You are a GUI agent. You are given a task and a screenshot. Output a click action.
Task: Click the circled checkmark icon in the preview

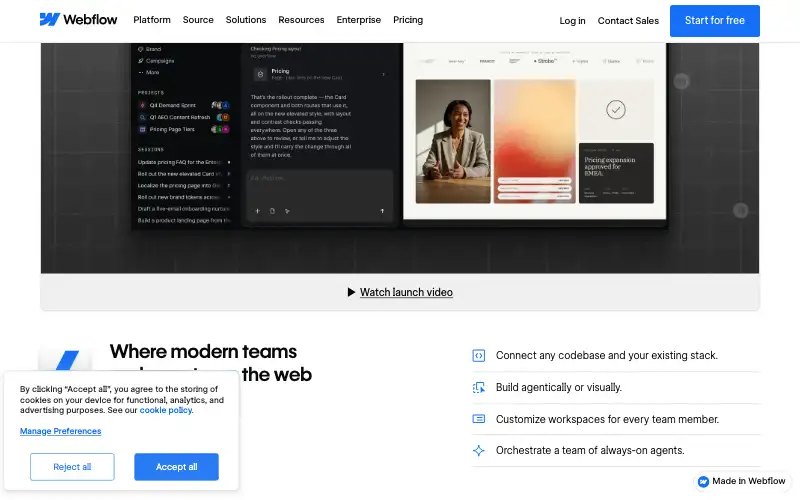[616, 110]
